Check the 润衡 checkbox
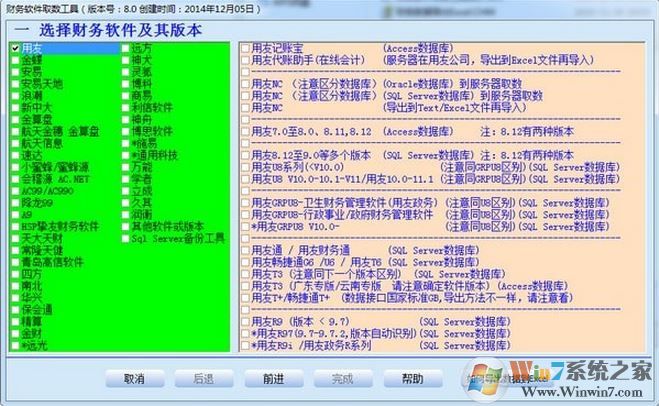This screenshot has height=406, width=659. [x=125, y=215]
